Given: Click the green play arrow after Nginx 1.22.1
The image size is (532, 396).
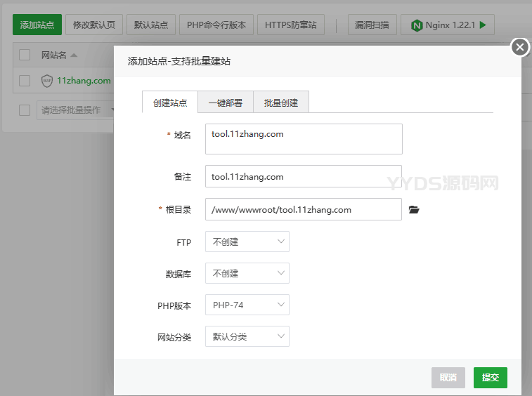Looking at the screenshot, I should 483,25.
